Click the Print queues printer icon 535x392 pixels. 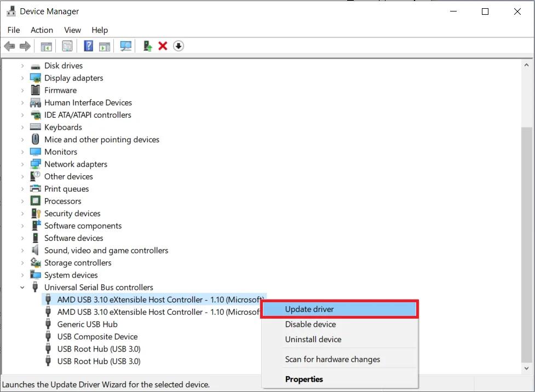click(x=36, y=188)
